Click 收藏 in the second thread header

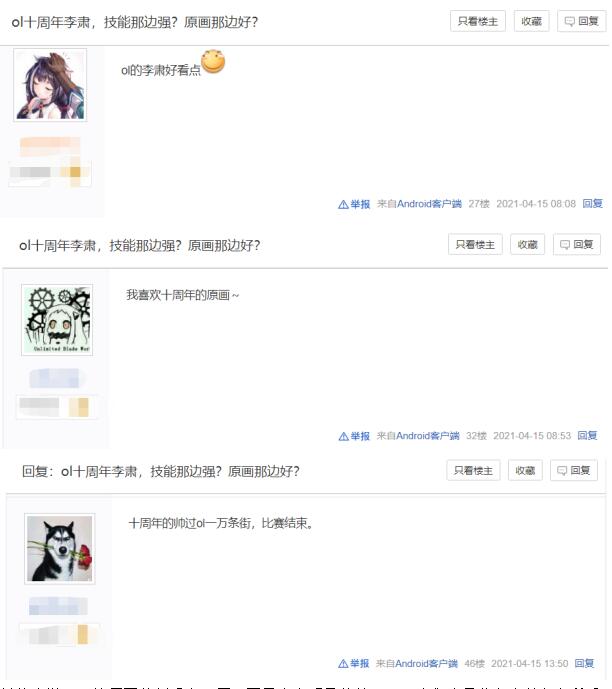[x=527, y=244]
